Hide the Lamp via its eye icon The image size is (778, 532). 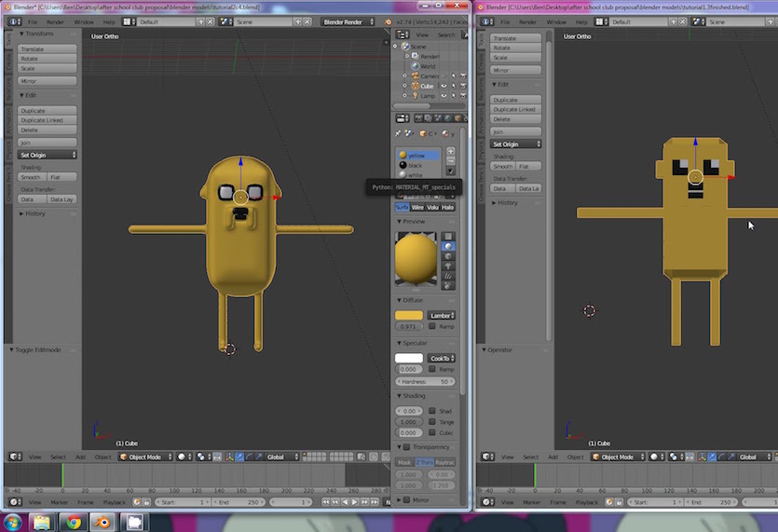pos(444,96)
